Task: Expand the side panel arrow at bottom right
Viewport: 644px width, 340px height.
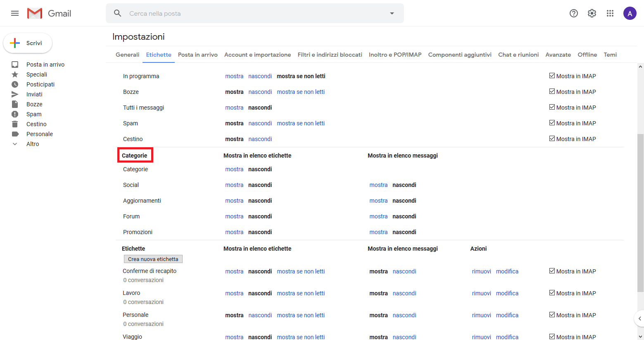Action: [639, 318]
